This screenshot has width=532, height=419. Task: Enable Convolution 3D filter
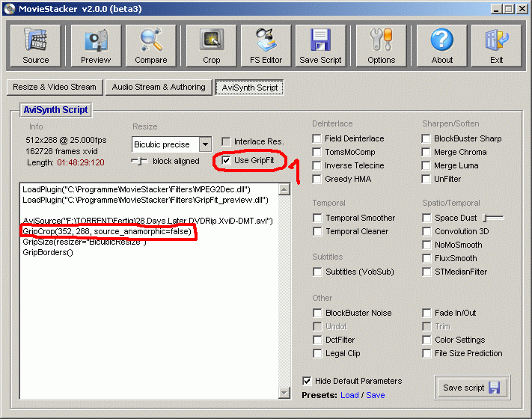click(x=426, y=231)
